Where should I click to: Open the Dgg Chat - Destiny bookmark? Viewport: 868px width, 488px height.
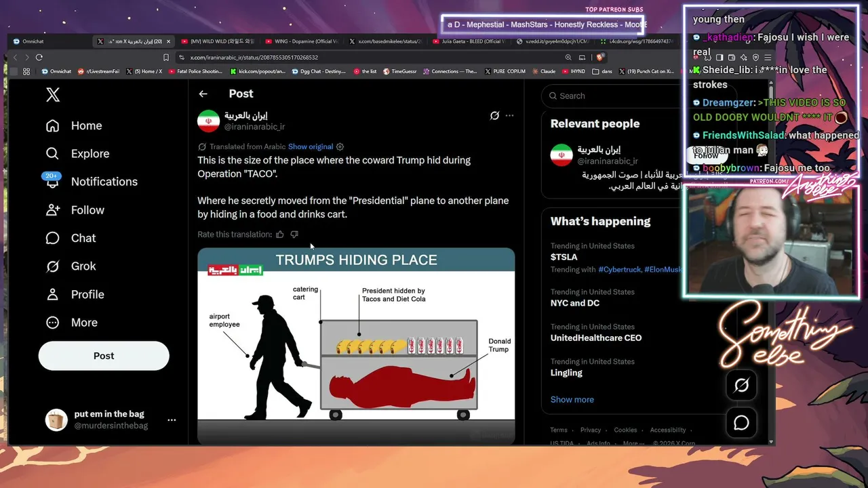tap(319, 71)
